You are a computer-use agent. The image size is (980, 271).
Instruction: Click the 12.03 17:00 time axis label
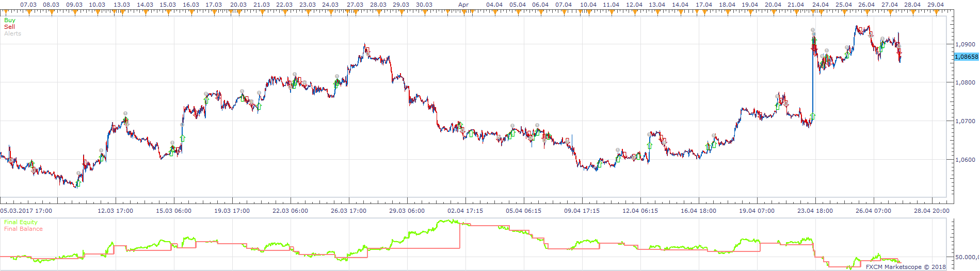[116, 211]
